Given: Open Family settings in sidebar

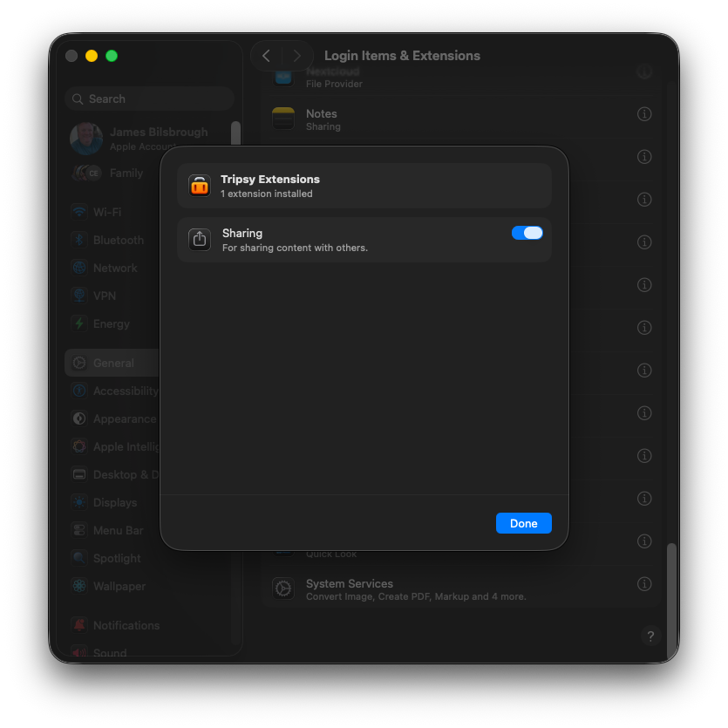Looking at the screenshot, I should [x=108, y=173].
